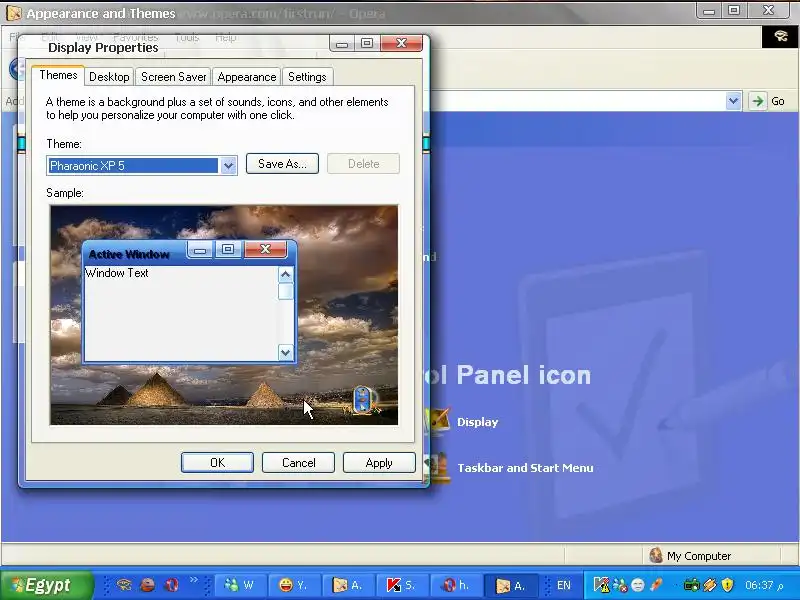800x600 pixels.
Task: Click the Kaspersky warning tray icon
Action: [x=602, y=585]
